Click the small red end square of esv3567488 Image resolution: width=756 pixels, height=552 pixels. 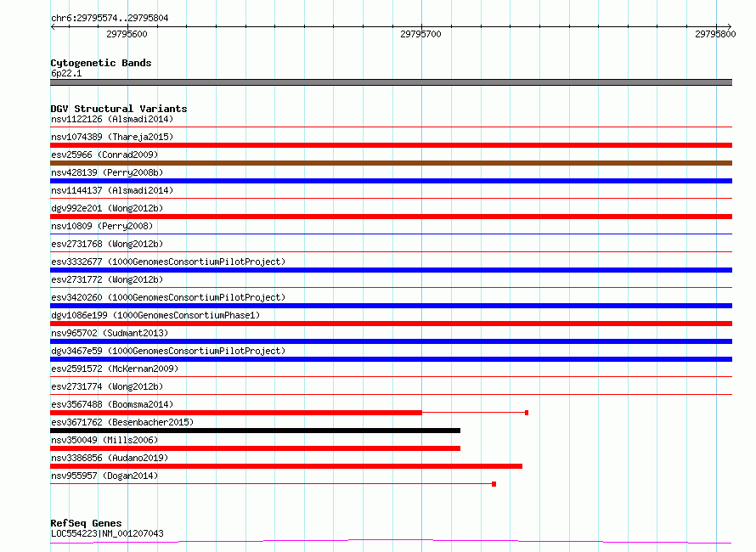[x=527, y=413]
